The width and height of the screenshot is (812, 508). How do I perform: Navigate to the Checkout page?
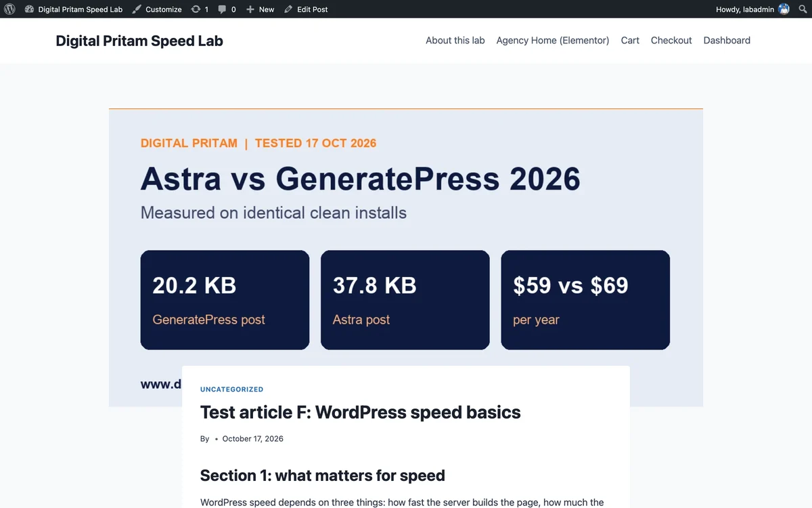(x=671, y=41)
